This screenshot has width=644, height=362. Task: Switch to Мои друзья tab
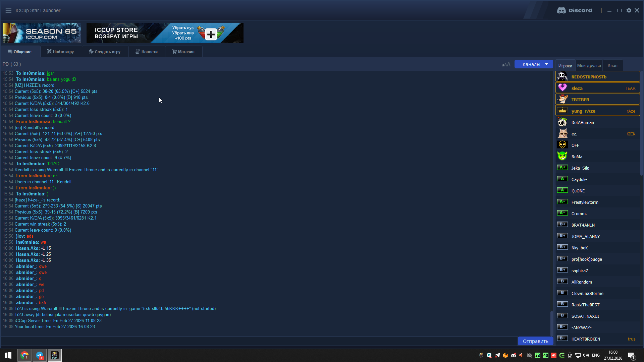click(589, 65)
